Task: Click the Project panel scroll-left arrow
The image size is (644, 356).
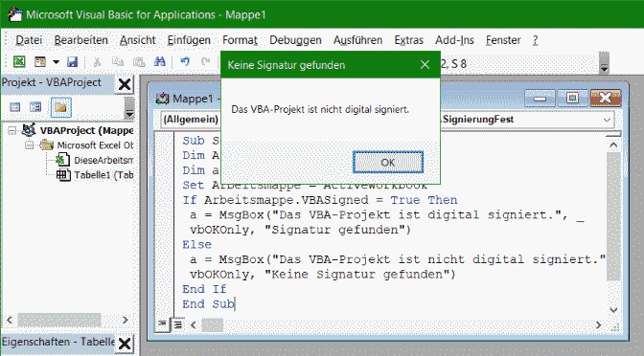Action: [x=10, y=320]
